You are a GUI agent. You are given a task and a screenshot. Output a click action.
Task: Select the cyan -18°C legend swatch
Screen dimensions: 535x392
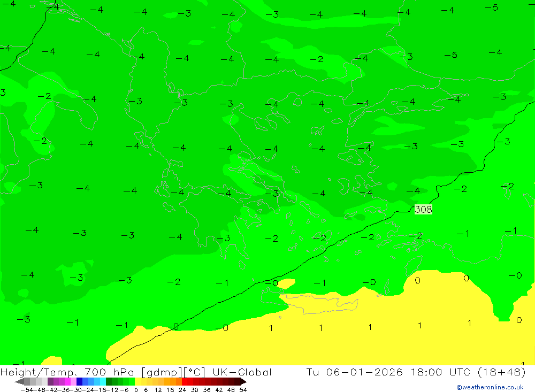(103, 381)
